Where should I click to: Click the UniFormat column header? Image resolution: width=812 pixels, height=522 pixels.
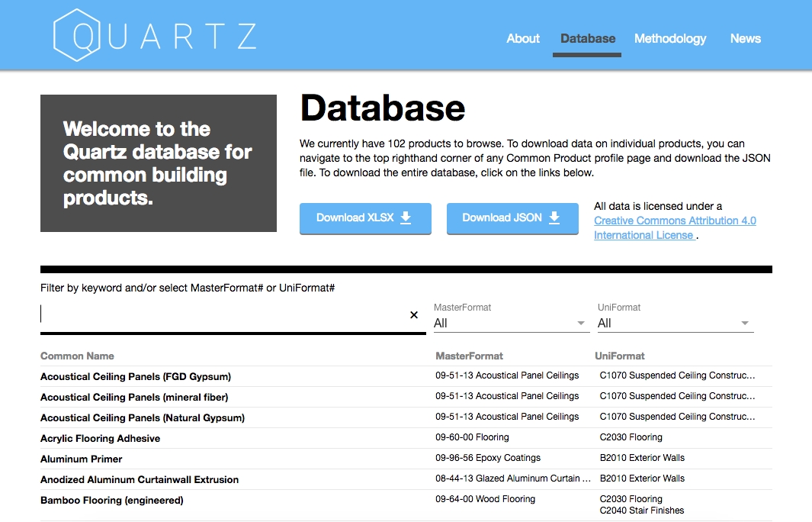pos(619,356)
